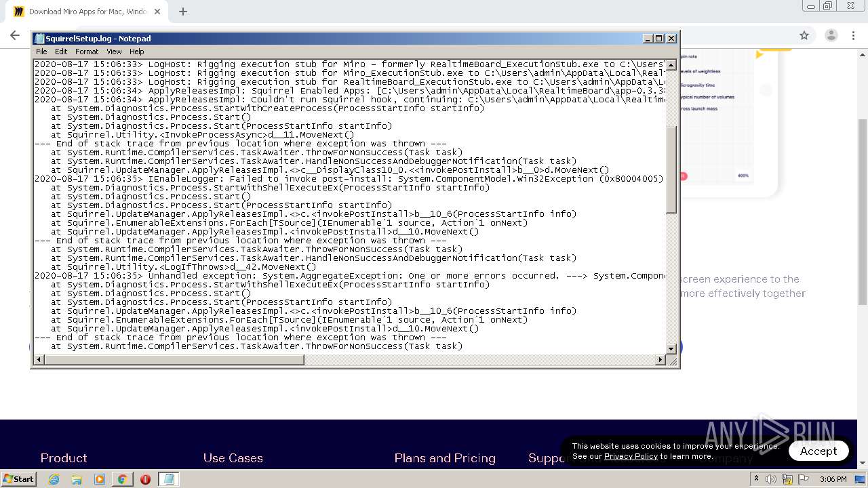Click the StartWithCreateProcess stack trace line
Image resolution: width=868 pixels, height=488 pixels.
(267, 108)
